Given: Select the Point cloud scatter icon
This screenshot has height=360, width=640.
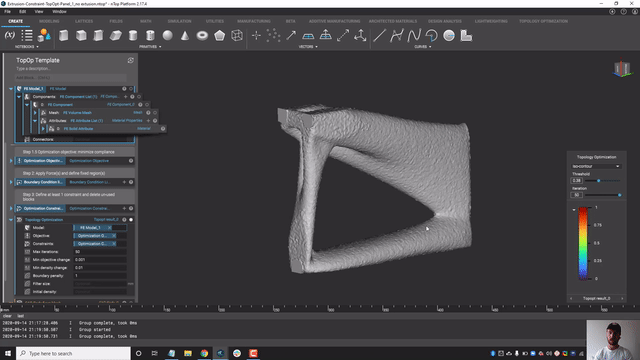Looking at the screenshot, I should 273,36.
